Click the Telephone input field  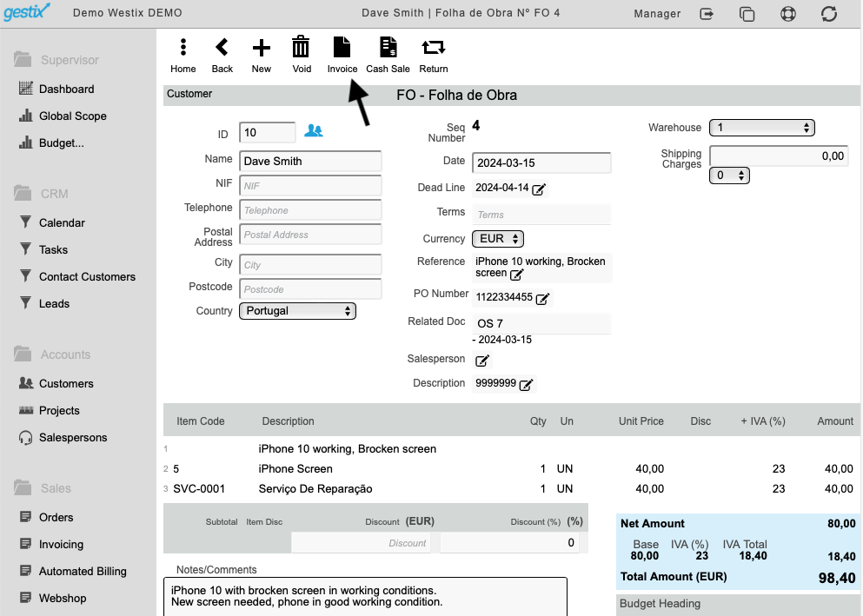tap(310, 210)
